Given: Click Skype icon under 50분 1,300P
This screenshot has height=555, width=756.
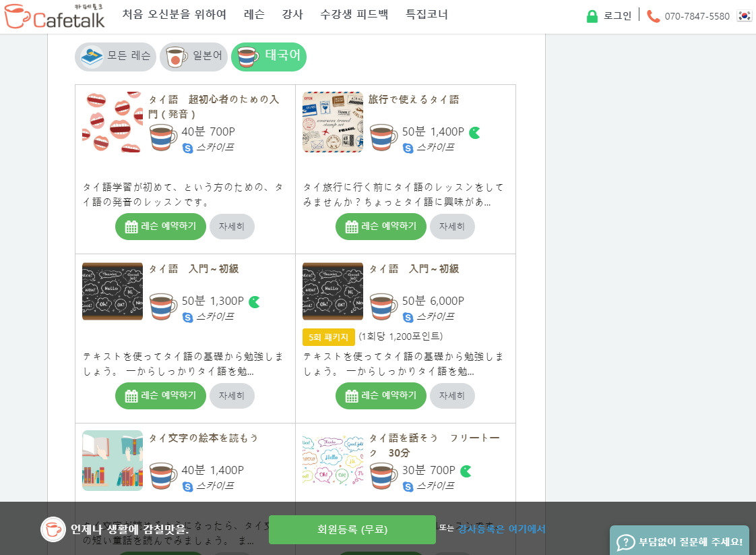Looking at the screenshot, I should coord(187,318).
